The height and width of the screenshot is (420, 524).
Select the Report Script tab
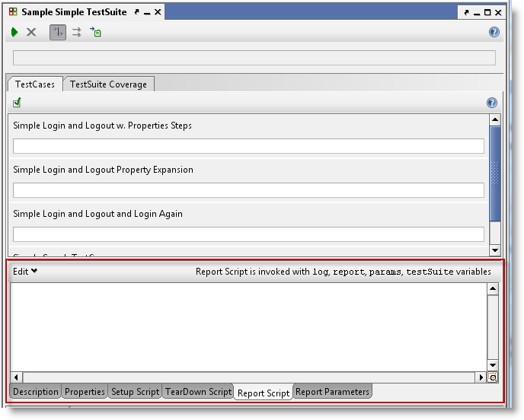pyautogui.click(x=264, y=393)
